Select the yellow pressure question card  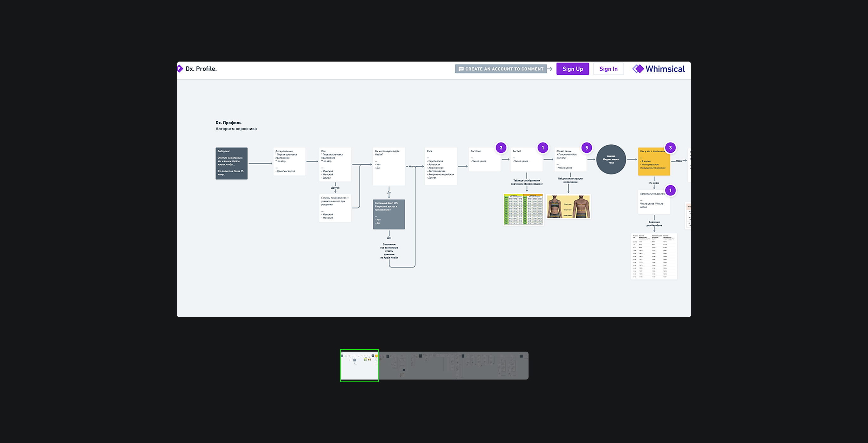pos(653,164)
